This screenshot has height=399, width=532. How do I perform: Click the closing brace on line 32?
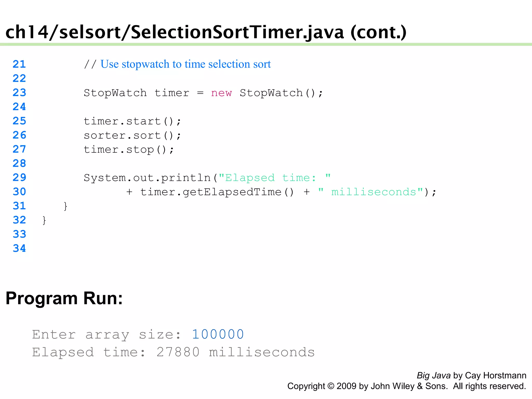tap(44, 220)
